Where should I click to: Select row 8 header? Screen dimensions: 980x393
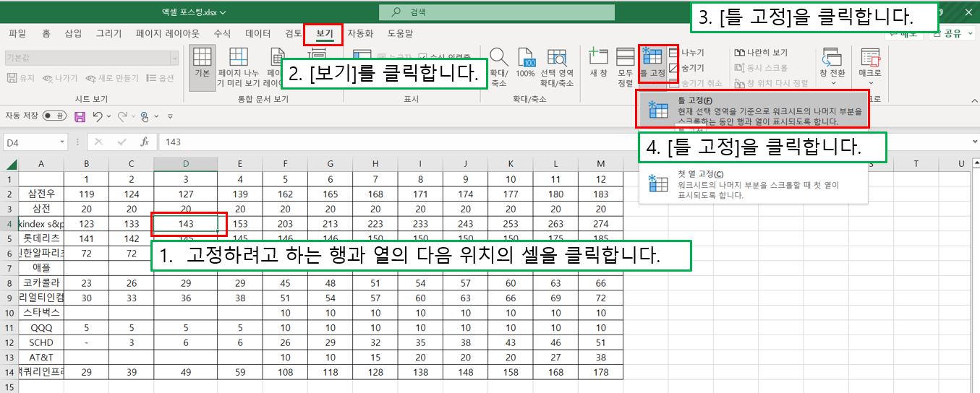9,283
